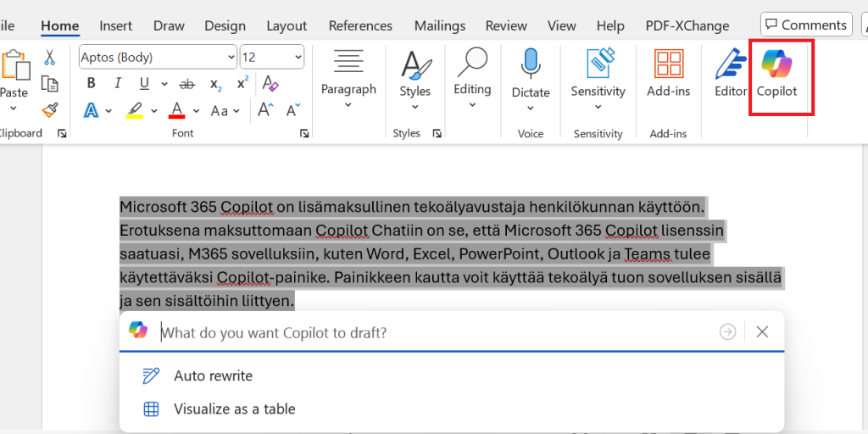868x434 pixels.
Task: Open the font name dropdown
Action: coord(231,58)
